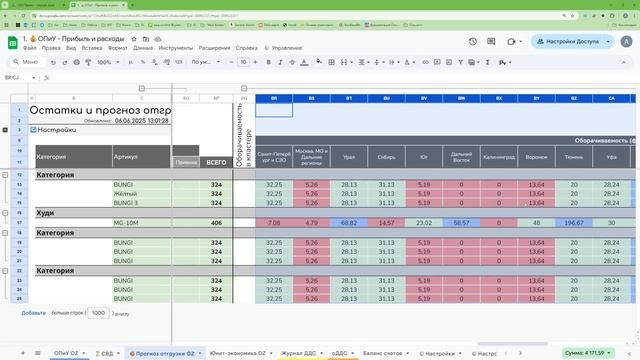The image size is (640, 360).
Task: Open the fill color picker
Action: pos(319,62)
